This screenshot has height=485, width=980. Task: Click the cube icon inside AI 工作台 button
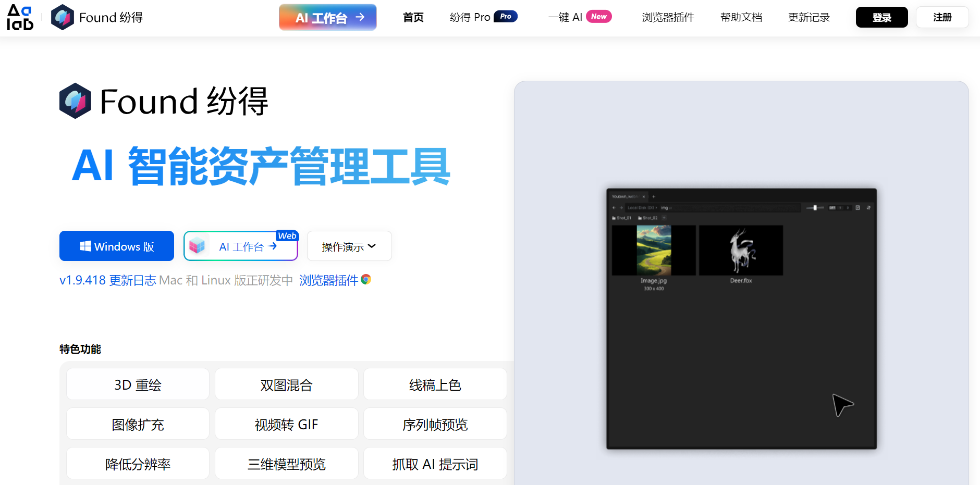(198, 245)
